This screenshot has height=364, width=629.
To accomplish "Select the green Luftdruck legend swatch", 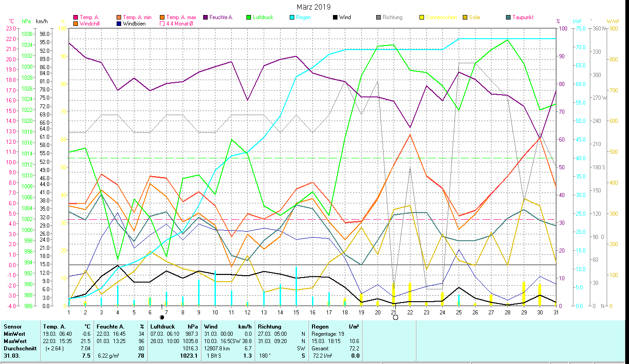I will pos(249,17).
